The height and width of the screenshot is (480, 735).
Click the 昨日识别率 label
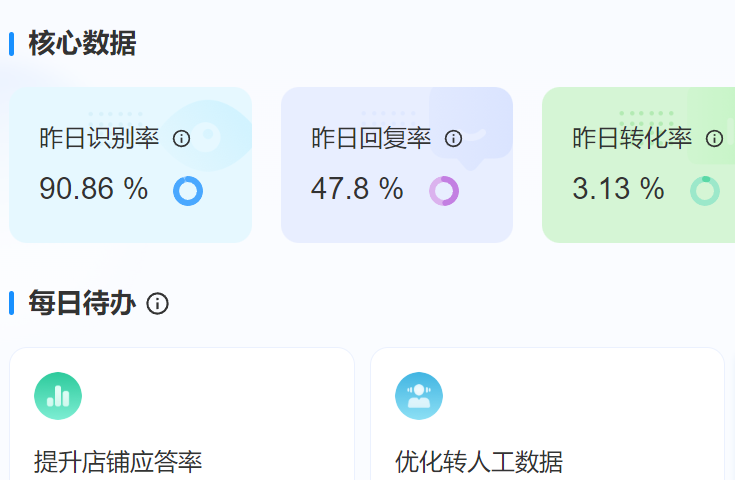click(99, 139)
